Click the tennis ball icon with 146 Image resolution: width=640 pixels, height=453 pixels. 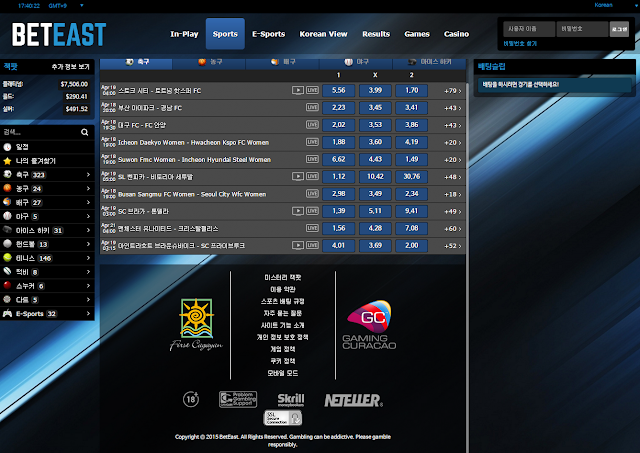(7, 258)
